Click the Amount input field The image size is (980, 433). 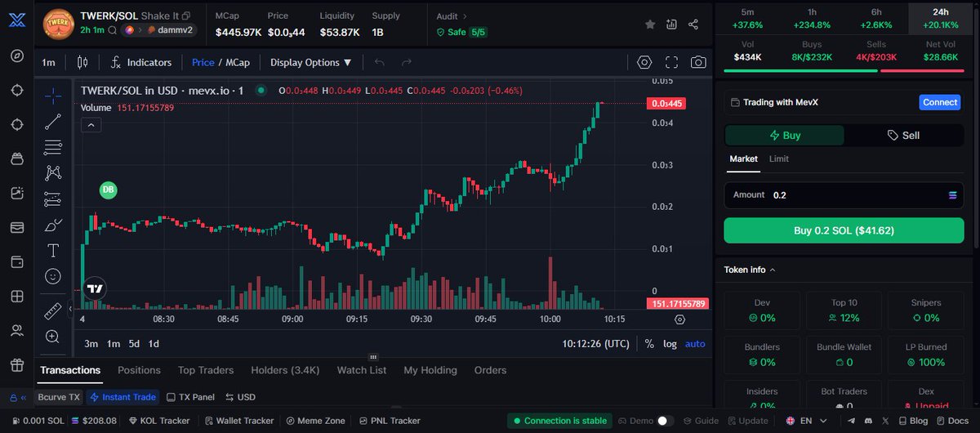pyautogui.click(x=844, y=195)
